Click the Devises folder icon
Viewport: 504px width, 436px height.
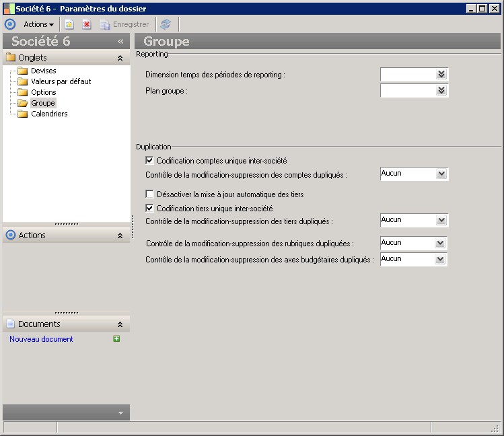click(x=22, y=71)
